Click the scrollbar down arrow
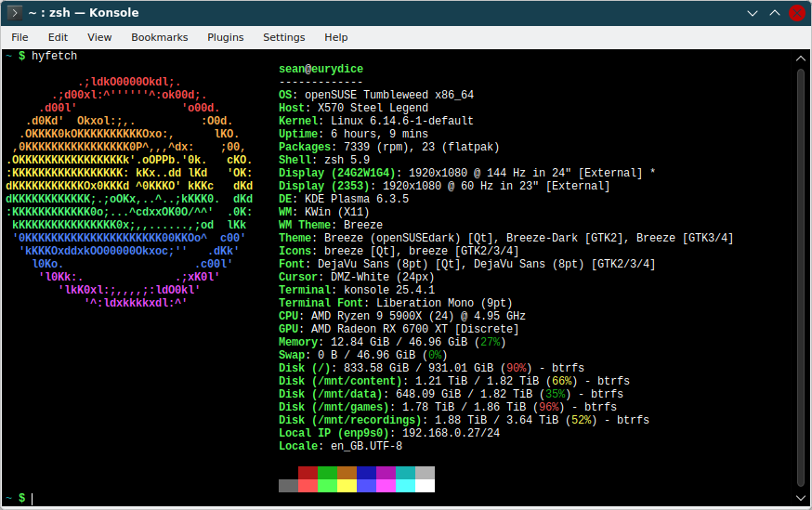This screenshot has height=510, width=812. [x=801, y=498]
